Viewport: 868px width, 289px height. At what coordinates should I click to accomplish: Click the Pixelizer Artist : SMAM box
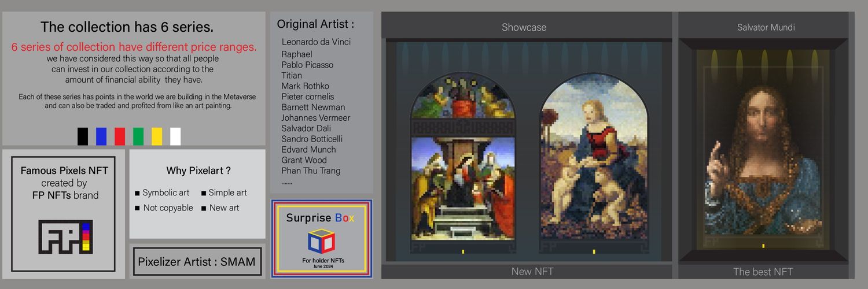(197, 262)
